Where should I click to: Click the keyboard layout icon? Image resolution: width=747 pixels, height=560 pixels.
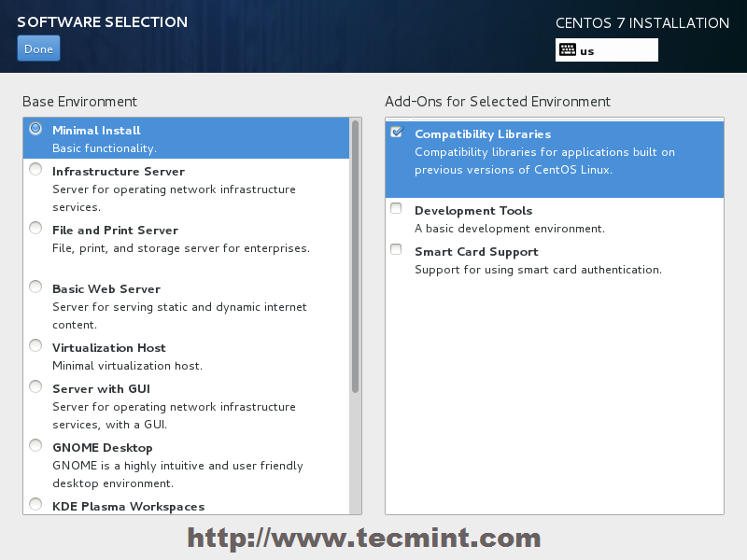coord(568,50)
